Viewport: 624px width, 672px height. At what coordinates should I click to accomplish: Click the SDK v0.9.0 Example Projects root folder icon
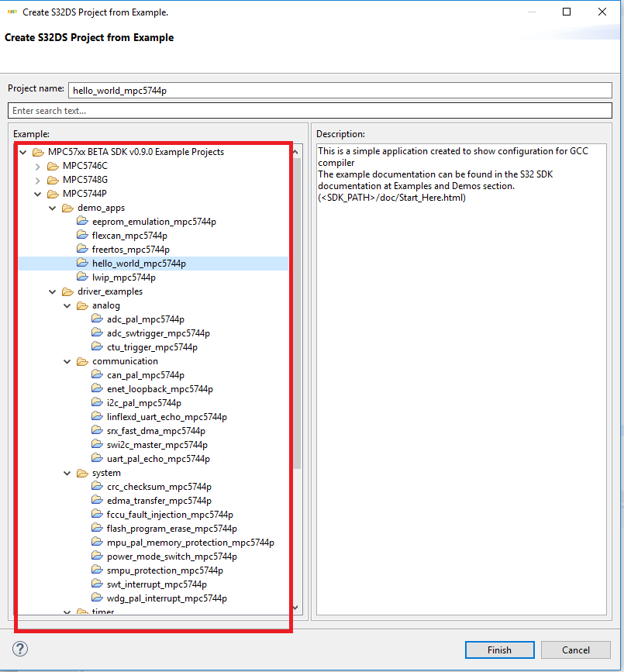(39, 152)
